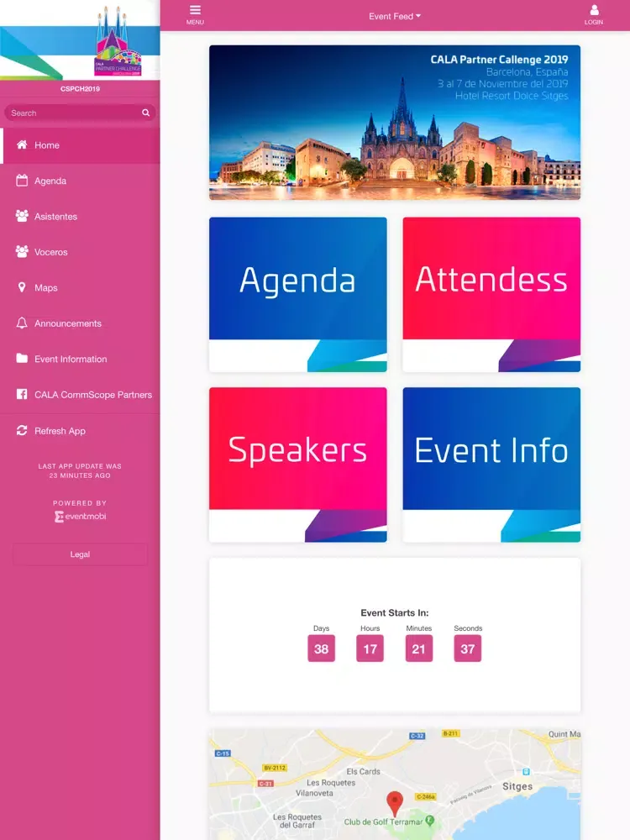Click 'Event Starts In:' heading

395,613
